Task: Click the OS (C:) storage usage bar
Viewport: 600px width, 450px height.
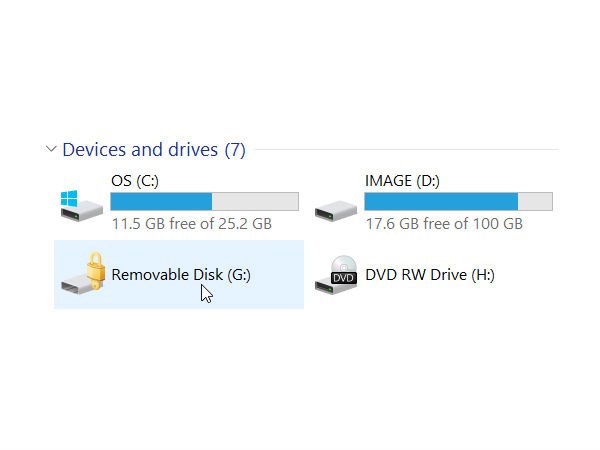Action: 204,201
